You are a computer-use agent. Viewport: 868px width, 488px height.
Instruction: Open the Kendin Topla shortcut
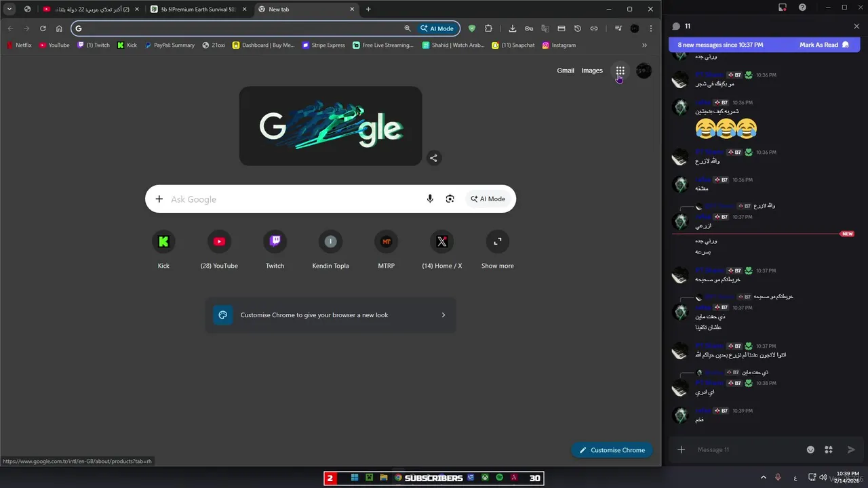330,249
